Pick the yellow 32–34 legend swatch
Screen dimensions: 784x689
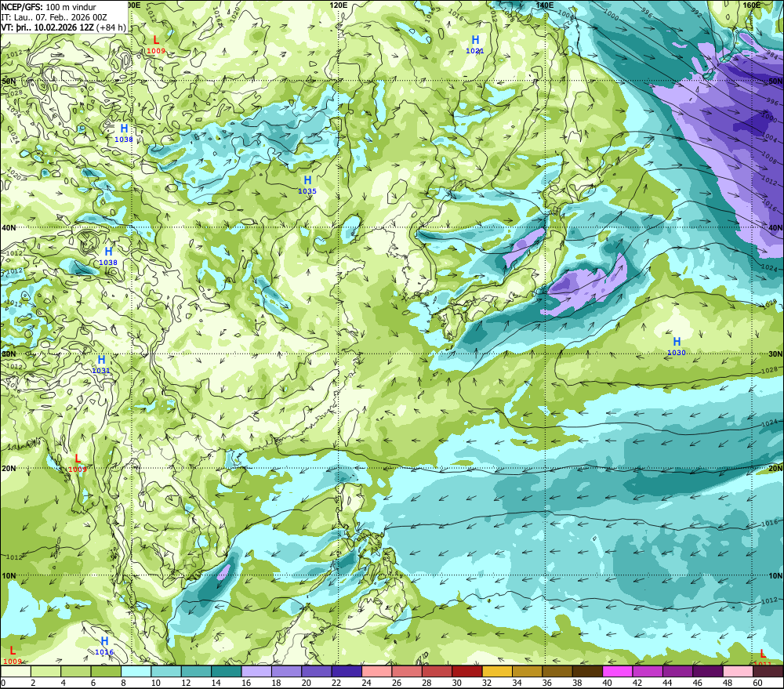[498, 671]
